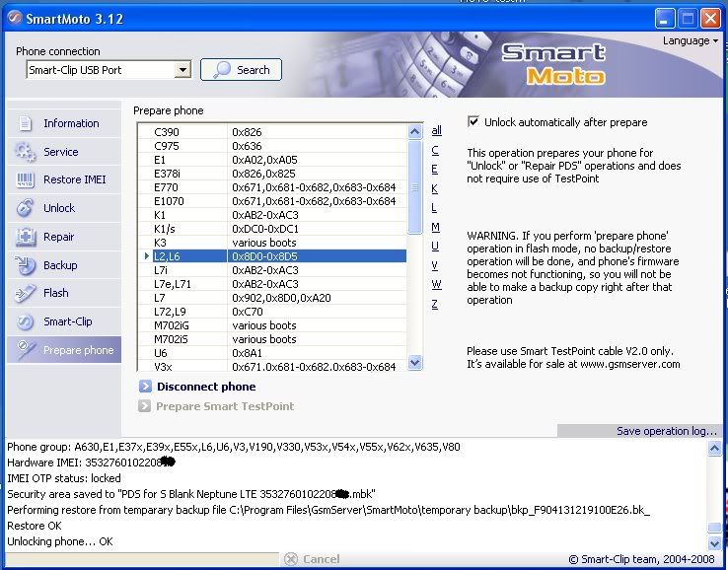Filter phone list by letter V
This screenshot has height=570, width=728.
pyautogui.click(x=435, y=265)
